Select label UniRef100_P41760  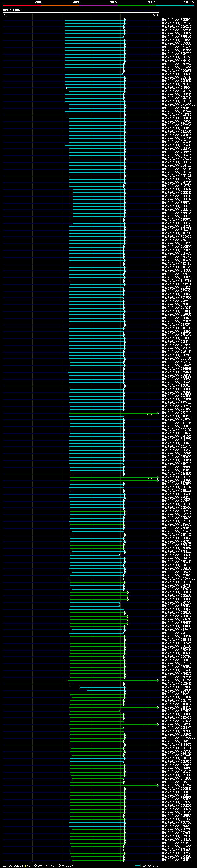[x=177, y=680]
